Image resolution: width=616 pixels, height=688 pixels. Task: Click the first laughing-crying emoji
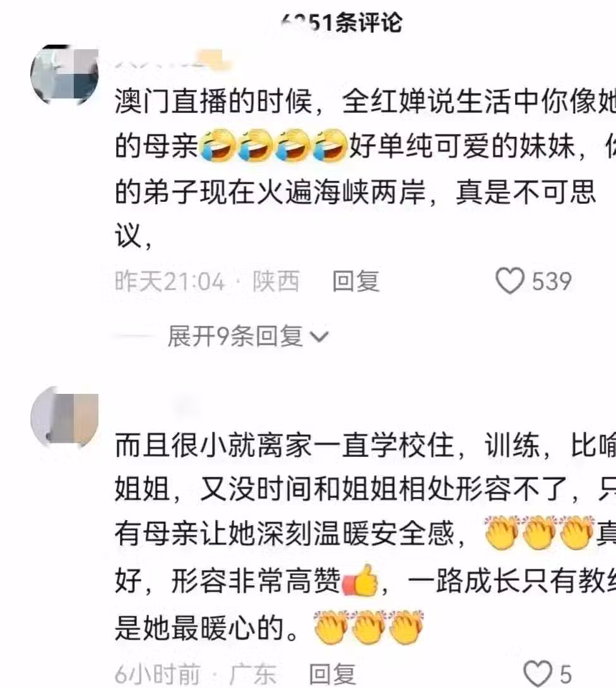click(x=218, y=145)
